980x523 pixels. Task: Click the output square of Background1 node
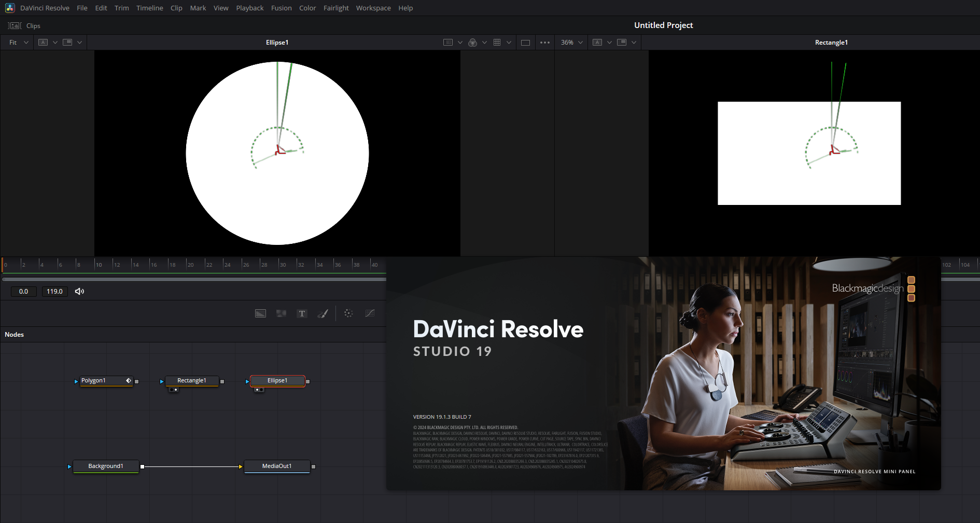[x=142, y=466]
